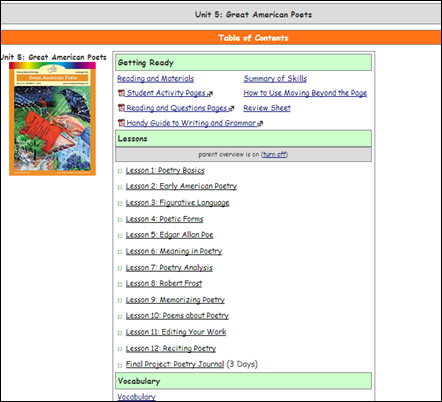Open the Summary of Skills link
The width and height of the screenshot is (442, 402).
click(x=275, y=79)
